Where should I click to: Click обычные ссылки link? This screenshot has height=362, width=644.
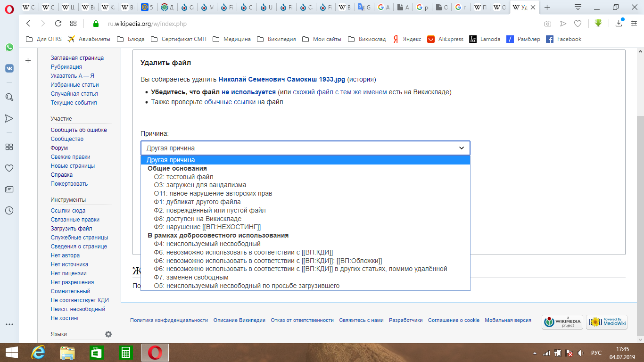230,102
